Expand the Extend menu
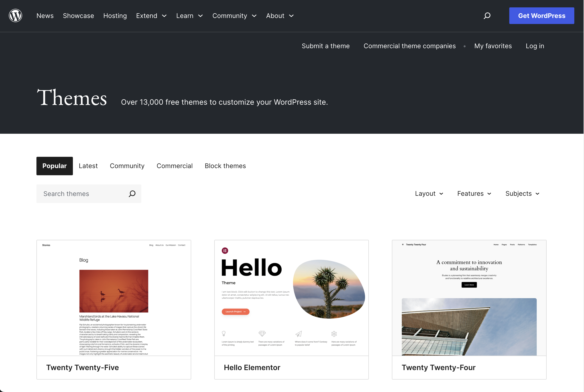The height and width of the screenshot is (392, 584). coord(151,16)
